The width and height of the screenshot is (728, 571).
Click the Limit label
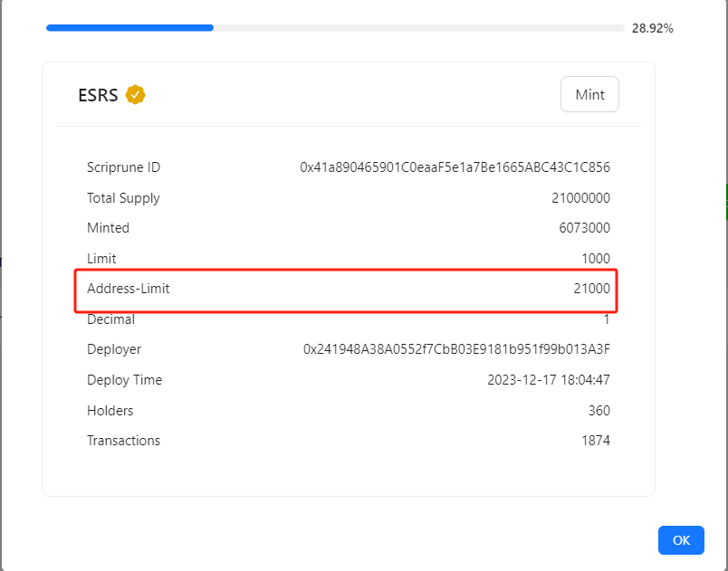(x=101, y=259)
